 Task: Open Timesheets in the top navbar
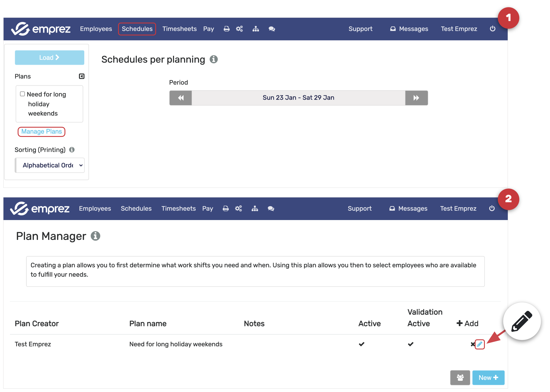click(179, 29)
